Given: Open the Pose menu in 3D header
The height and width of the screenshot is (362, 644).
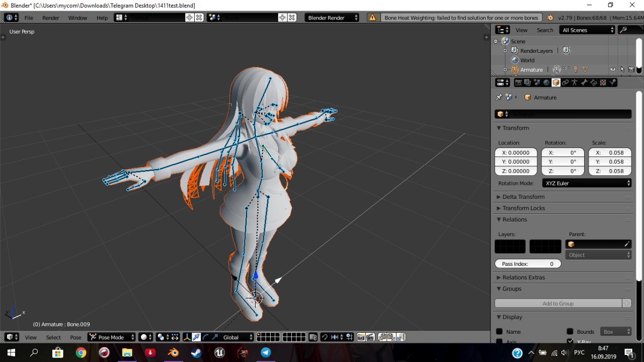Looking at the screenshot, I should pyautogui.click(x=75, y=337).
